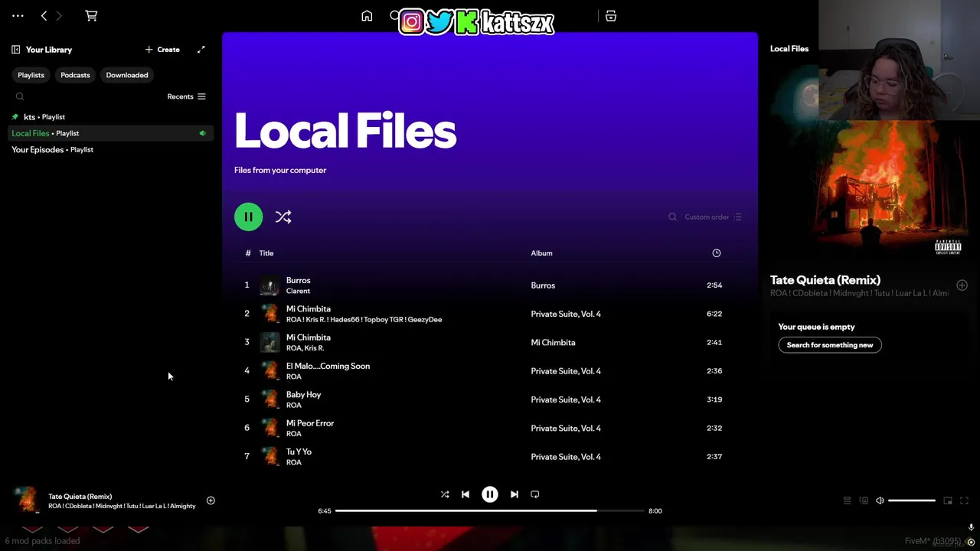Search in playlist magnifier icon
The image size is (980, 551).
[x=672, y=217]
